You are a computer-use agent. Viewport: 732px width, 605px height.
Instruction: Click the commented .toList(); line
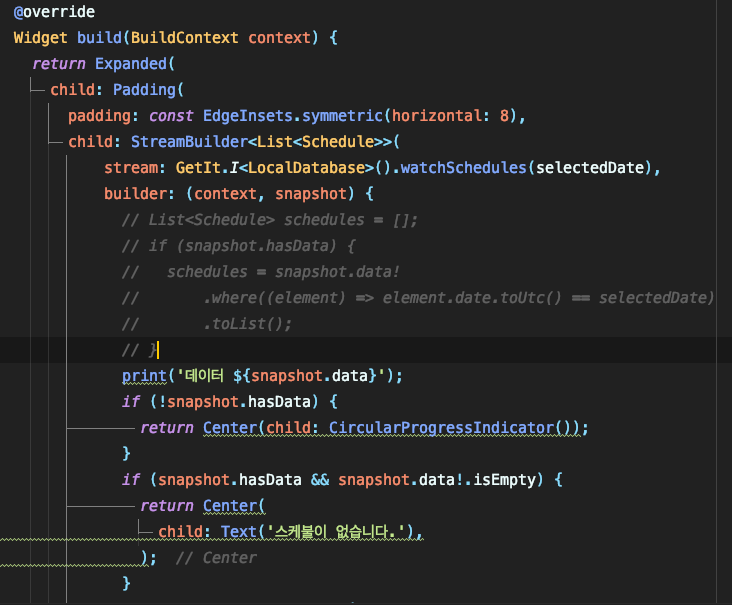click(x=207, y=324)
